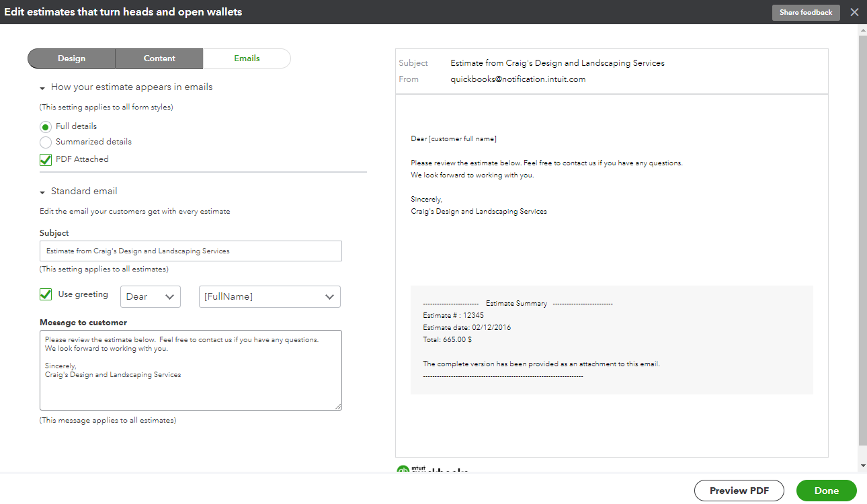
Task: Click the 'Dear [customer full name]' preview text
Action: (x=454, y=139)
